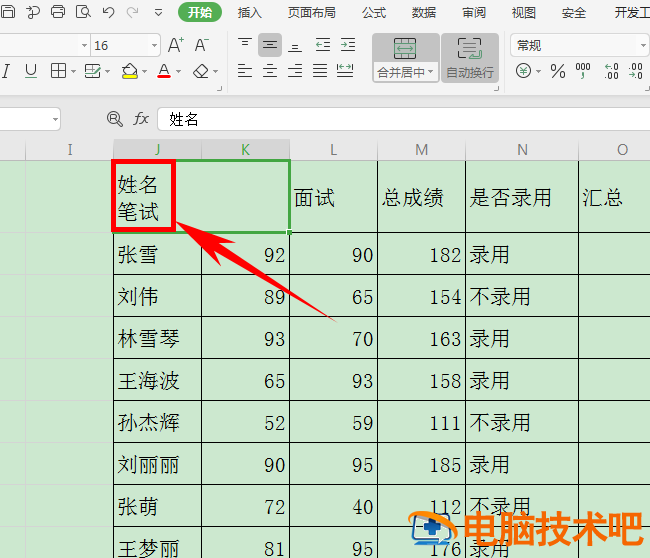This screenshot has width=650, height=558.
Task: Open the 安全 ribbon tab
Action: click(574, 13)
